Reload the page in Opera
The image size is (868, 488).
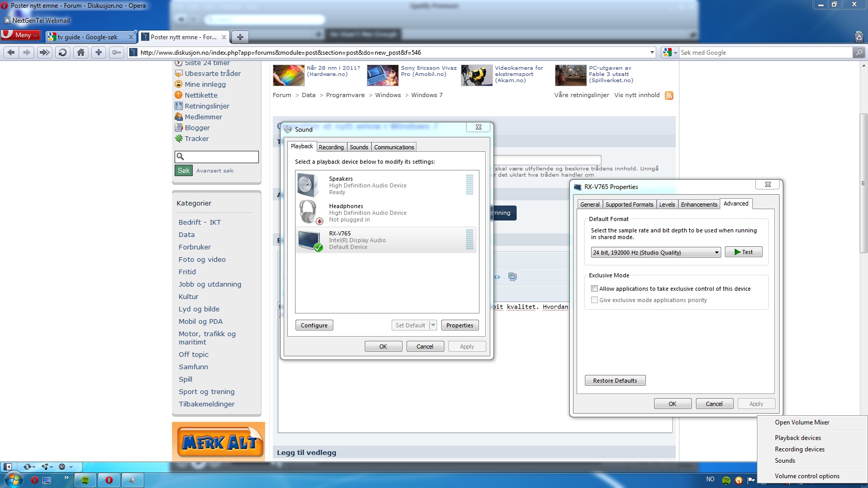[63, 52]
